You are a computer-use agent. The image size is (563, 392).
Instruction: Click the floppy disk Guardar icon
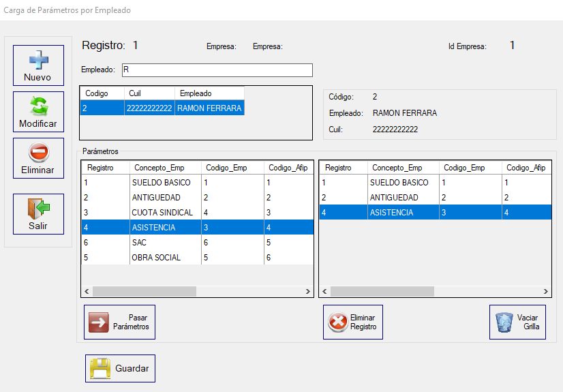[100, 368]
